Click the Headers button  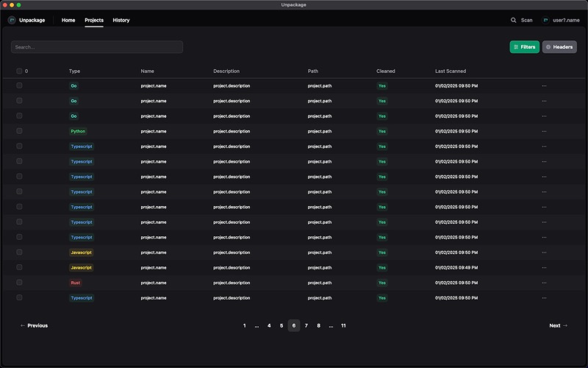[x=559, y=47]
